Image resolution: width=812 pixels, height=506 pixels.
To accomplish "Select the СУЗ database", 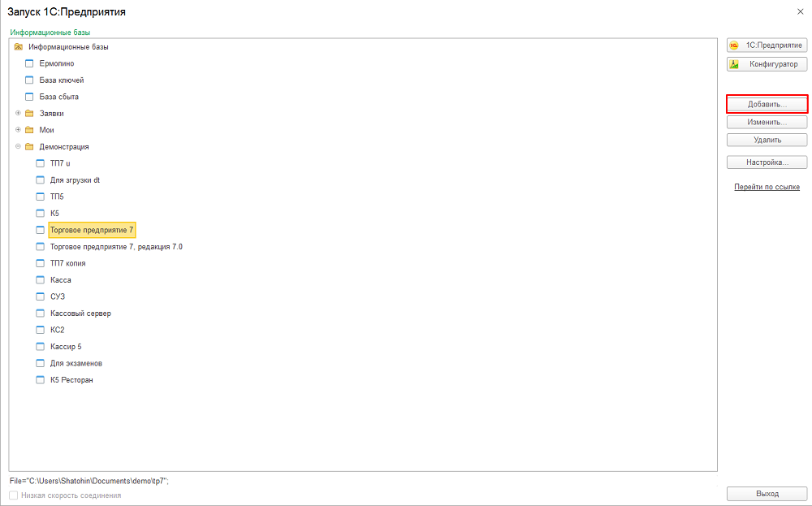I will [58, 296].
